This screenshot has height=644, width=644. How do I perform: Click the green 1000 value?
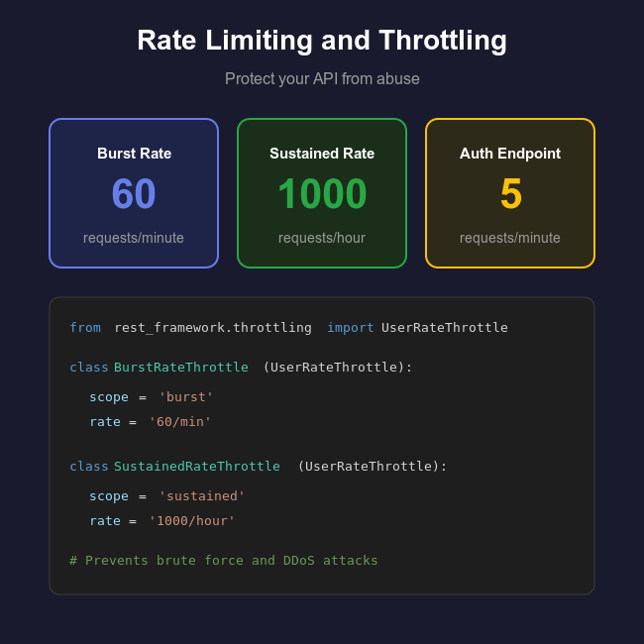coord(322,194)
